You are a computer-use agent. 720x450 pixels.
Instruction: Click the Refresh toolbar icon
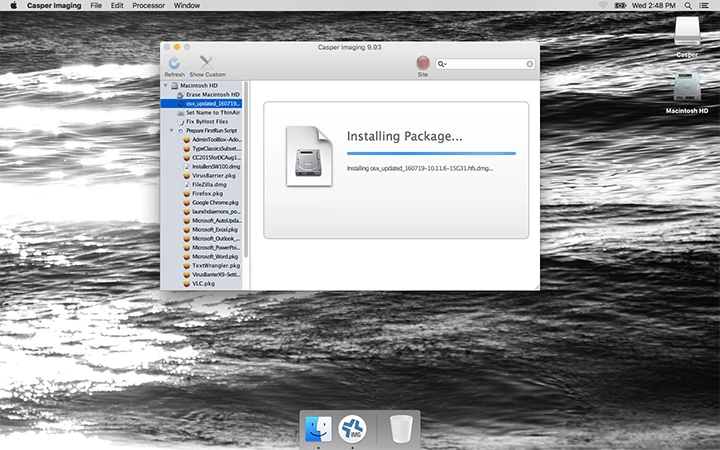174,63
